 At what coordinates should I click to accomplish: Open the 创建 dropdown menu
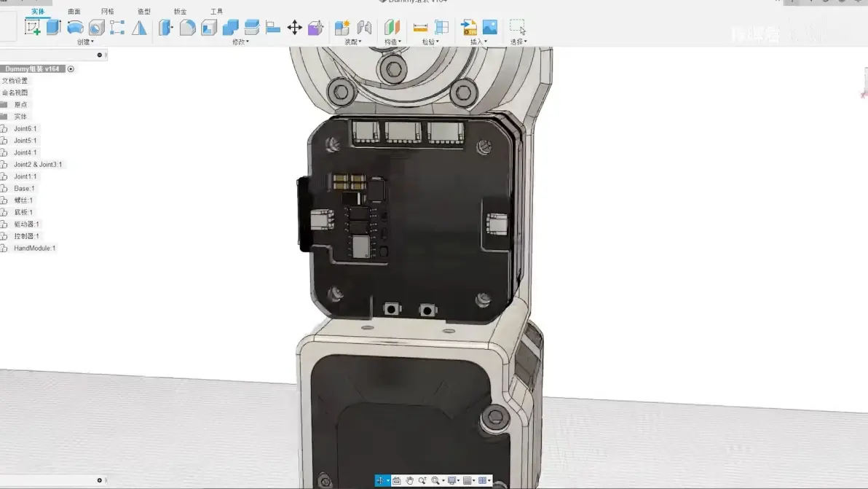(x=85, y=42)
